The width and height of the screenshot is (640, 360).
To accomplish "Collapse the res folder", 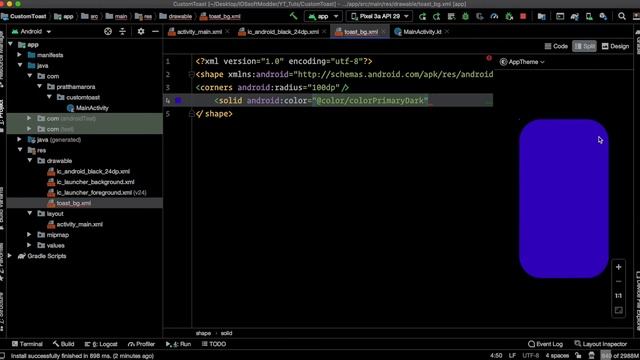I will click(x=20, y=150).
